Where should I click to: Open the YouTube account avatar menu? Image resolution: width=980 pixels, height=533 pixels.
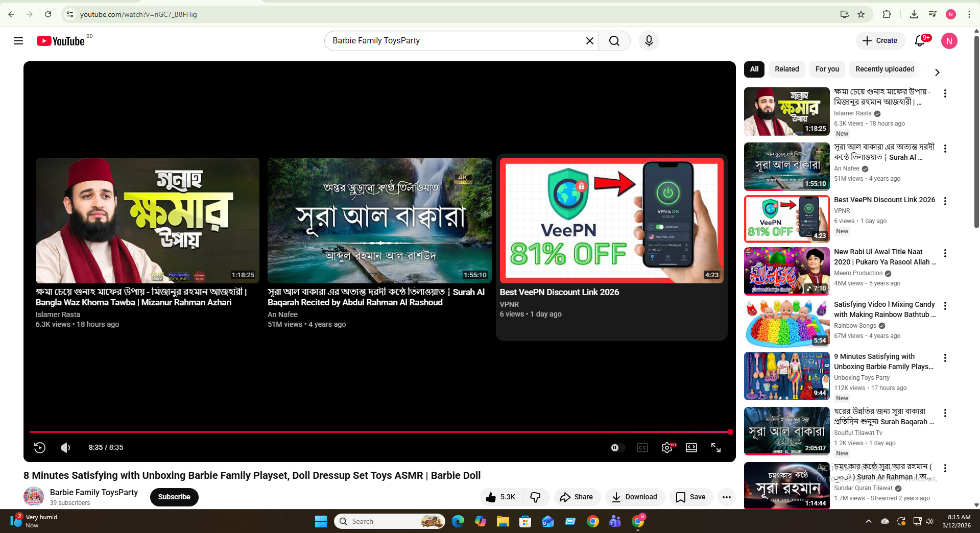949,41
